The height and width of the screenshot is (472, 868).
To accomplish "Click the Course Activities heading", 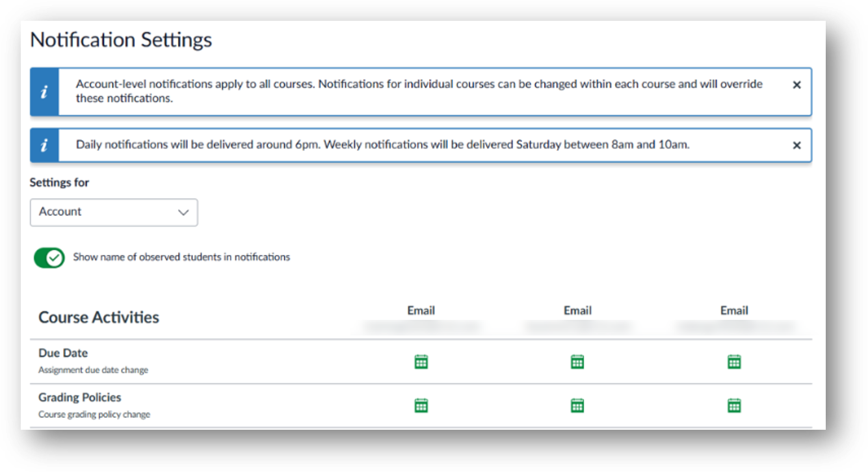I will [x=99, y=317].
